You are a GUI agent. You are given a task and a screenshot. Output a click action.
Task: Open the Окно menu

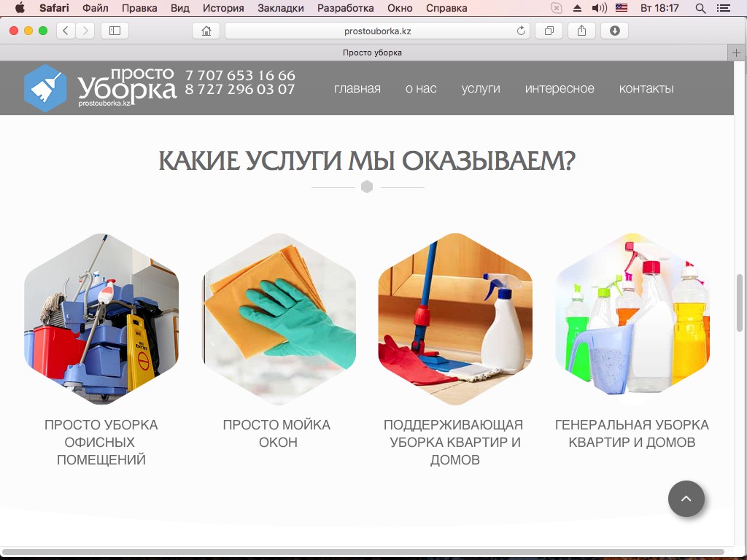tap(400, 8)
